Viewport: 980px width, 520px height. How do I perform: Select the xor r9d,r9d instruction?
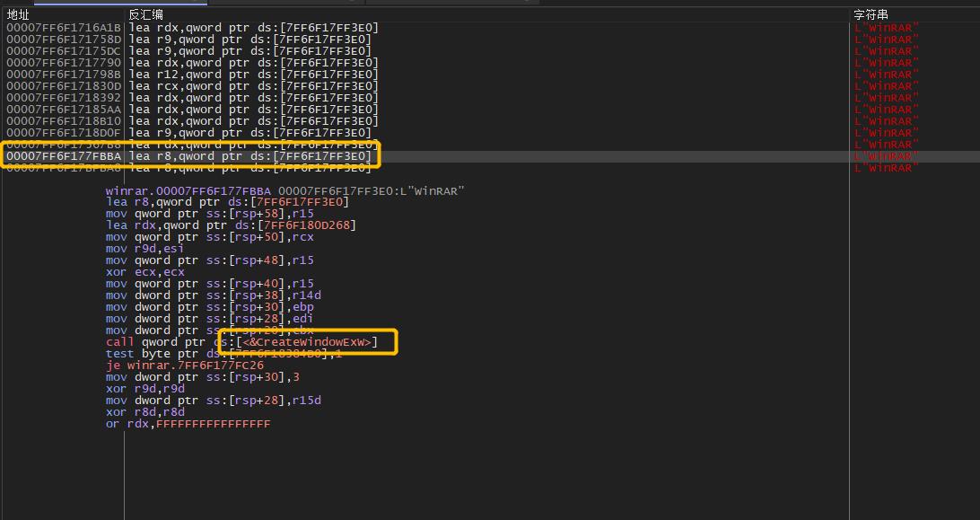pos(144,388)
